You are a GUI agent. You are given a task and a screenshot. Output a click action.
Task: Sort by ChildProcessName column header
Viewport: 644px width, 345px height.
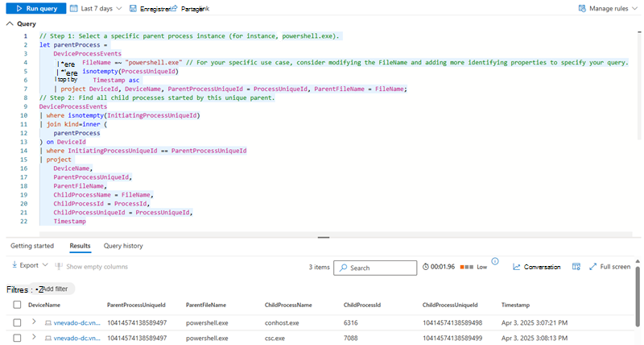(x=288, y=306)
